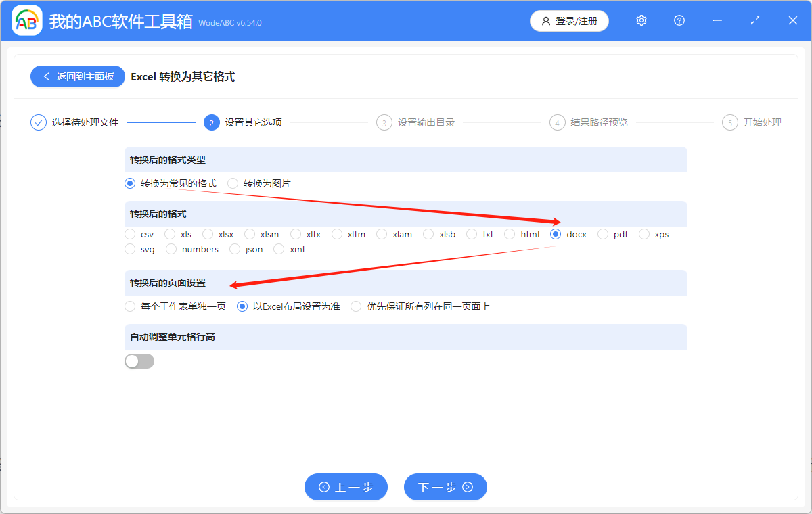Screen dimensions: 812x514
Task: Click the 下一步 button
Action: (445, 487)
